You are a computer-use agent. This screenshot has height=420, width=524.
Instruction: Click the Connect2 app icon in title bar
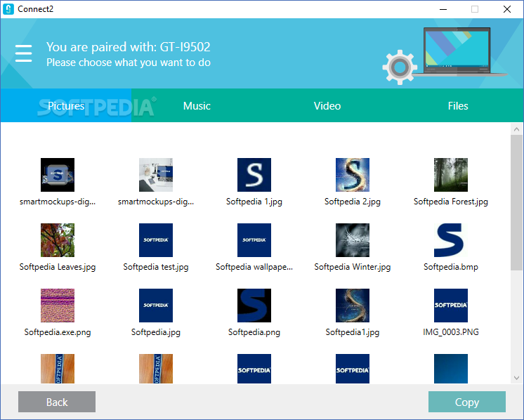click(x=8, y=9)
